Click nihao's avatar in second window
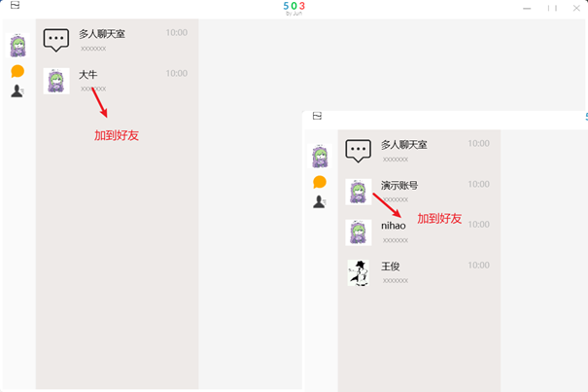Screen dimensions: 588x392 pos(359,232)
